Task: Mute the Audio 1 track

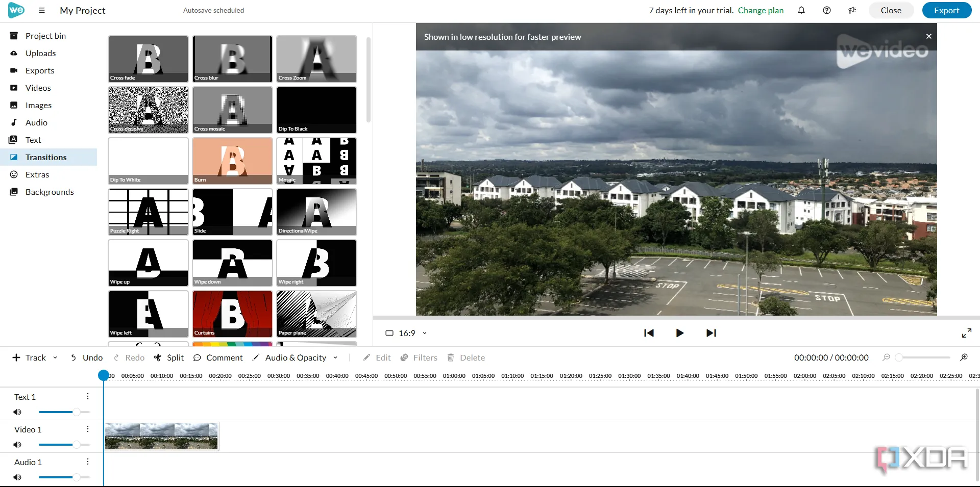Action: coord(17,477)
